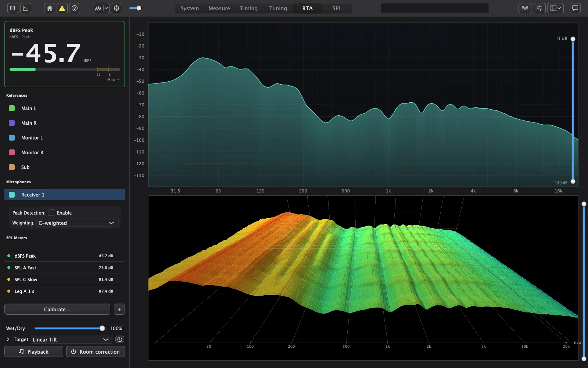
Task: Toggle Monitor R pink reference swatch
Action: click(x=12, y=152)
